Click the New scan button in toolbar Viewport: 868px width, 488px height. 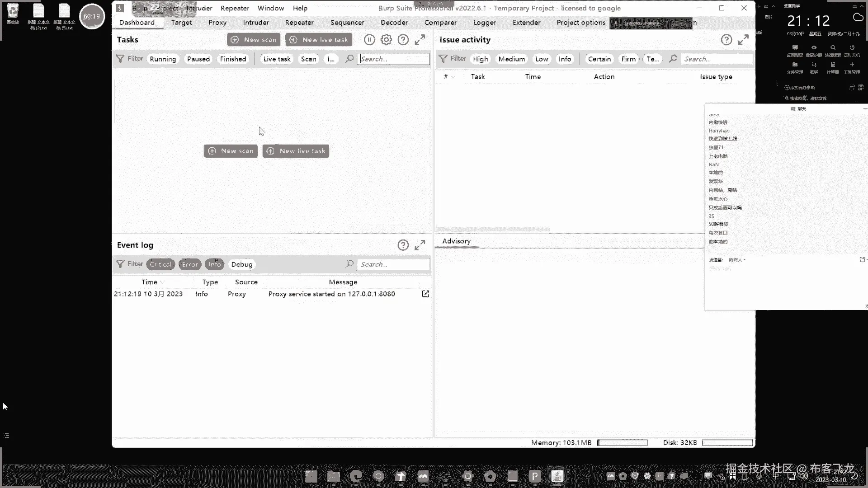tap(254, 40)
